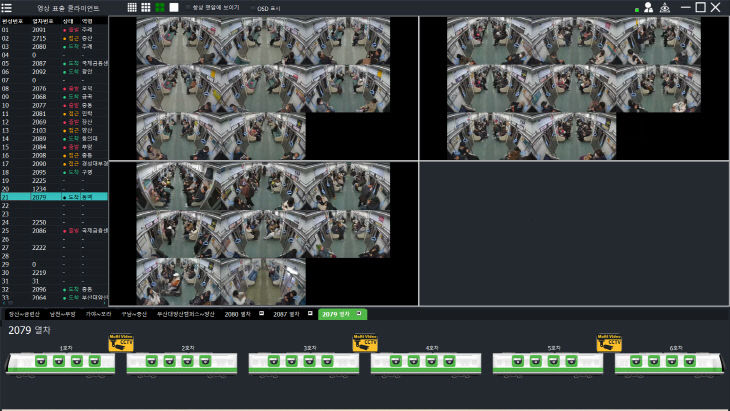The image size is (730, 411).
Task: Click the network operator icon in title bar
Action: tap(665, 7)
